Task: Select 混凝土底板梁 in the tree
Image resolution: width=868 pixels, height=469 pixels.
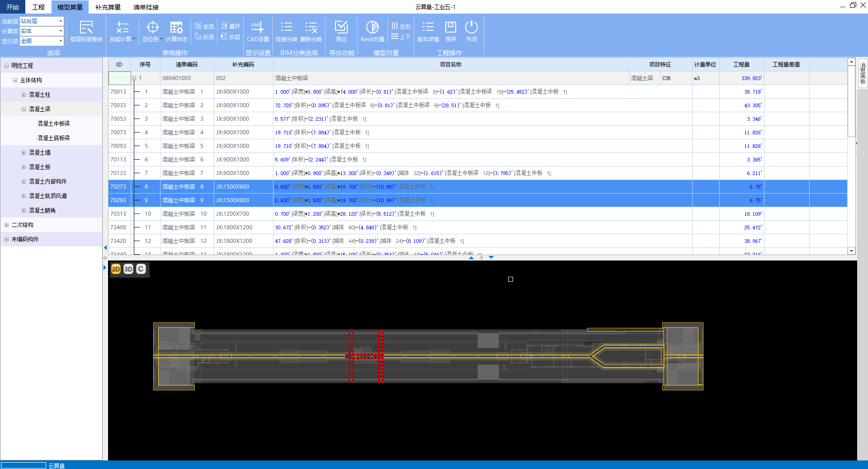Action: pyautogui.click(x=53, y=138)
